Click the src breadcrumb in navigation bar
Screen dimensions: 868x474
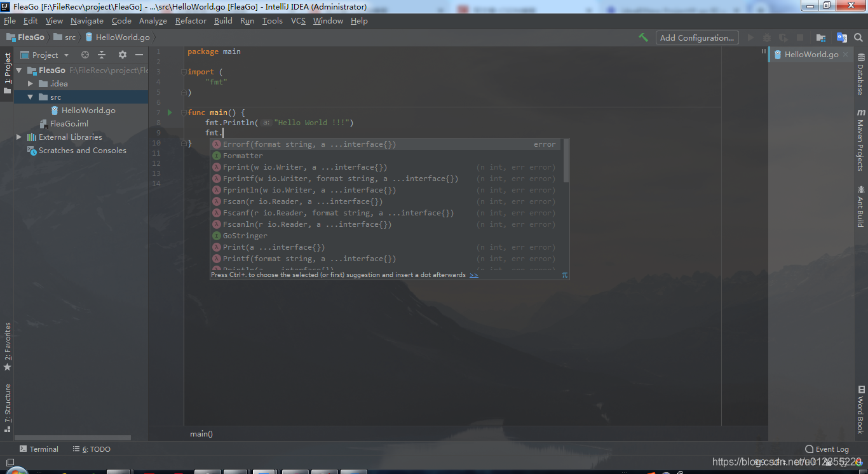[65, 37]
